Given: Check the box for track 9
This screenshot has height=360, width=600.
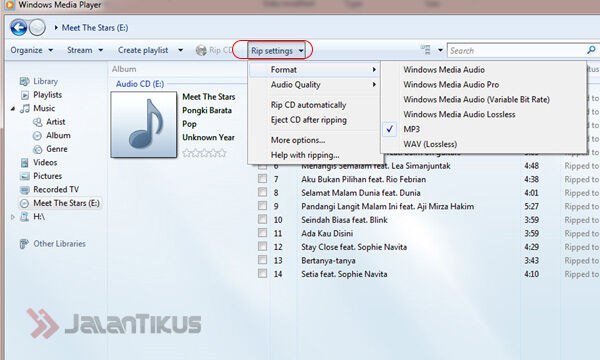Looking at the screenshot, I should 262,206.
